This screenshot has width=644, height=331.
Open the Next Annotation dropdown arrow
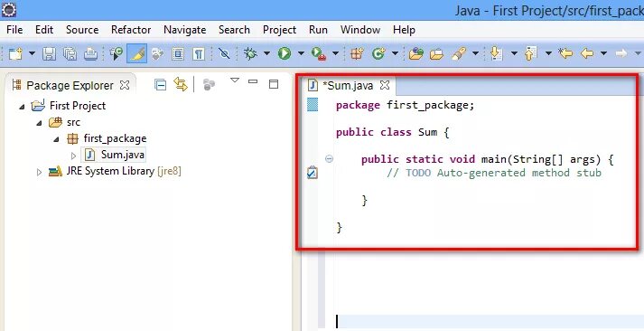514,54
